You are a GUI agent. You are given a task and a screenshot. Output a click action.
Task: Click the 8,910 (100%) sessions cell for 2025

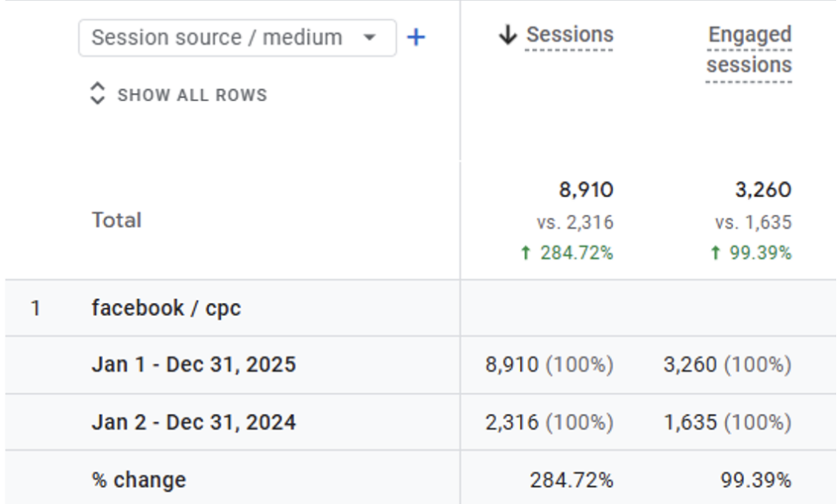click(x=549, y=364)
